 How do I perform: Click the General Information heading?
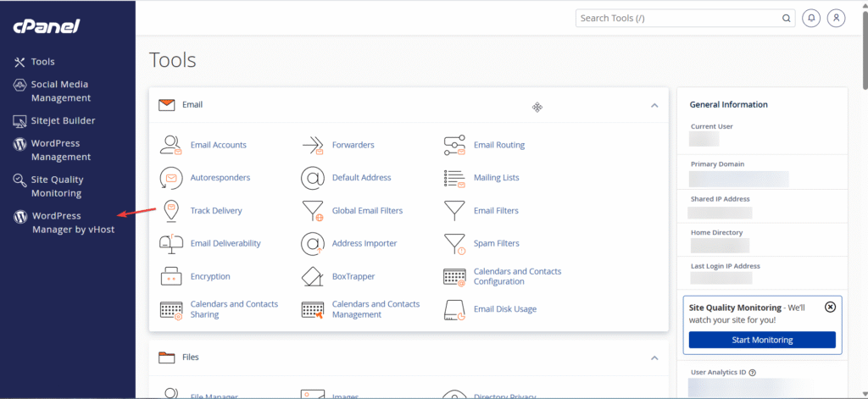click(x=728, y=104)
